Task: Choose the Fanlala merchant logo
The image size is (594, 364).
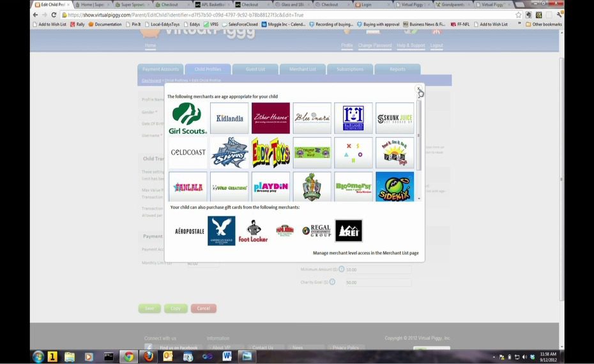Action: click(188, 186)
